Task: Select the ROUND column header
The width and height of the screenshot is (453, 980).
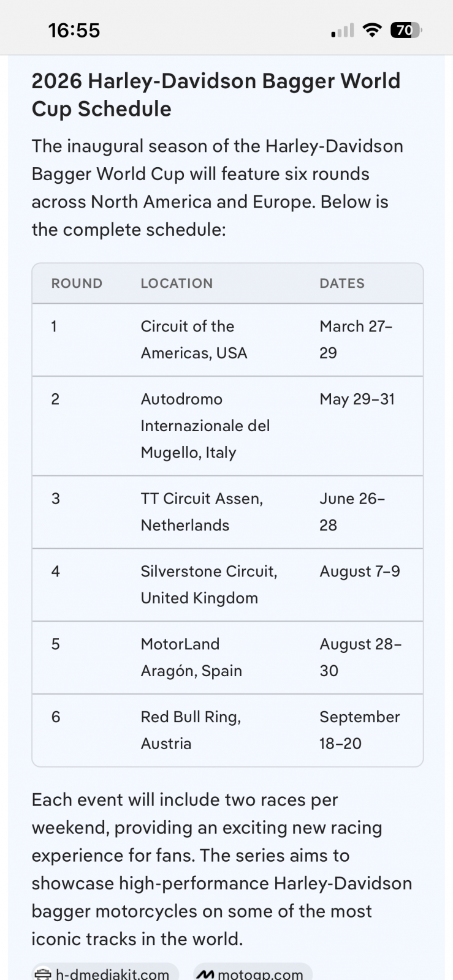Action: pos(77,284)
